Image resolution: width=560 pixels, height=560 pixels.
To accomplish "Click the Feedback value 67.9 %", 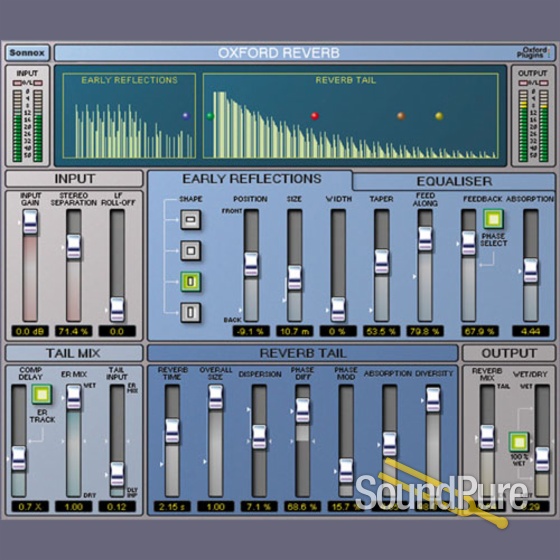I will [479, 331].
